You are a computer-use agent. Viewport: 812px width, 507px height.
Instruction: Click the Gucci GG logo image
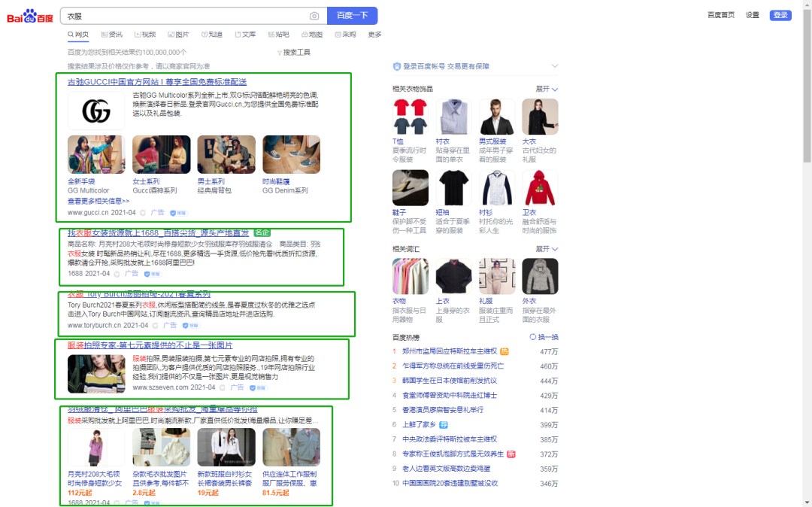(96, 111)
